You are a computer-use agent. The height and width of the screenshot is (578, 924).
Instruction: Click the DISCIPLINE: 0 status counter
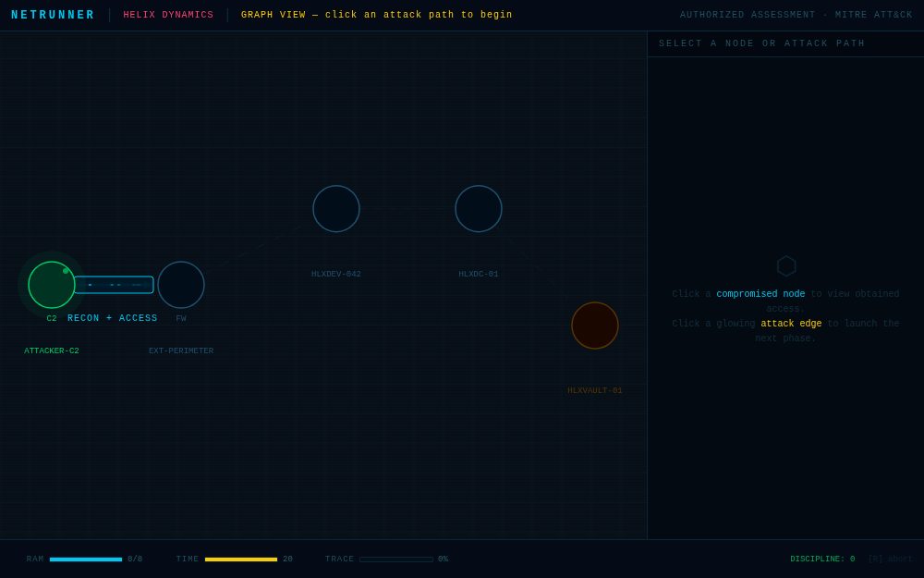pyautogui.click(x=822, y=560)
